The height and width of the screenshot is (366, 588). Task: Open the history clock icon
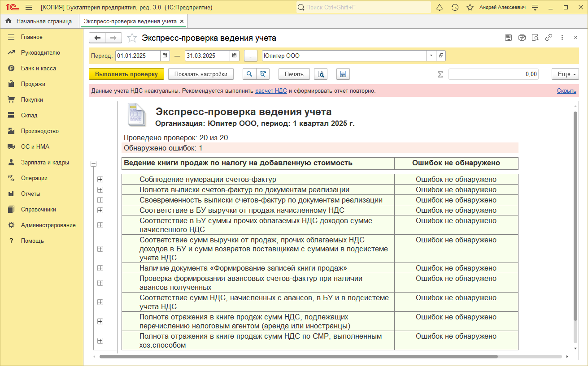(455, 8)
